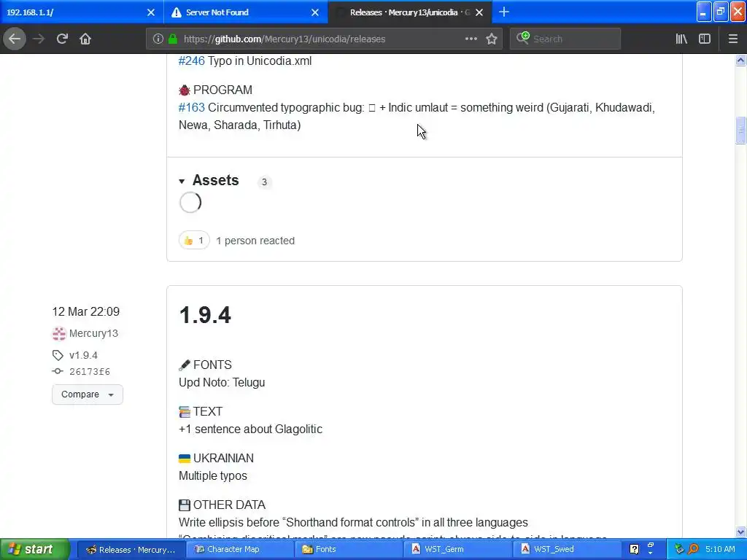Image resolution: width=747 pixels, height=560 pixels.
Task: Open issue #163 link
Action: [192, 108]
